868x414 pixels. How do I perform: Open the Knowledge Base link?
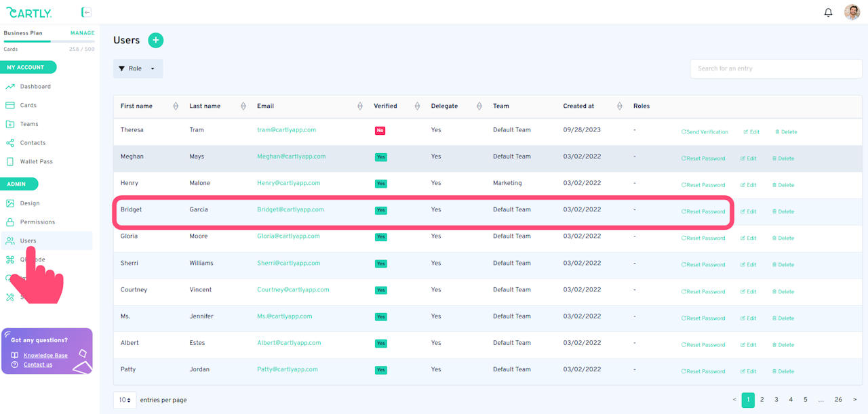point(45,356)
